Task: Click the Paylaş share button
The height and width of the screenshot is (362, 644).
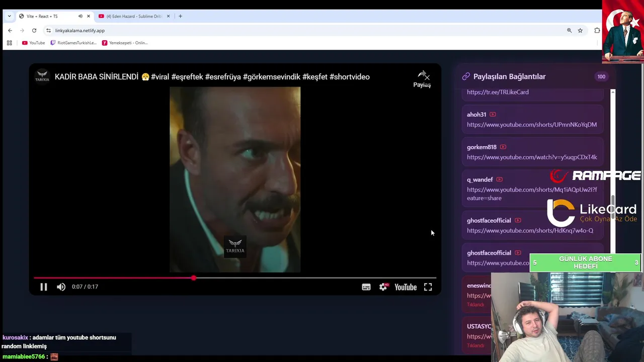Action: [x=422, y=79]
